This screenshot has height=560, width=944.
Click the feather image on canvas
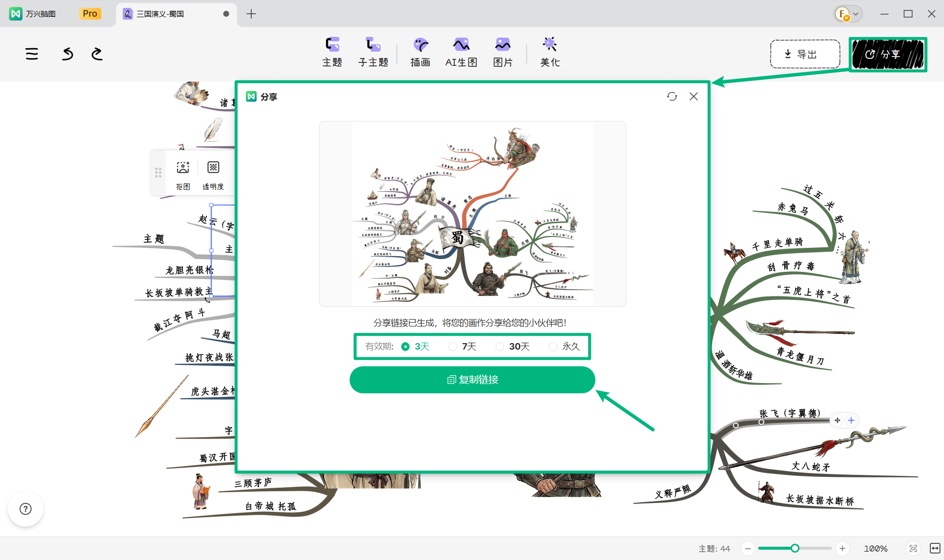[x=213, y=129]
